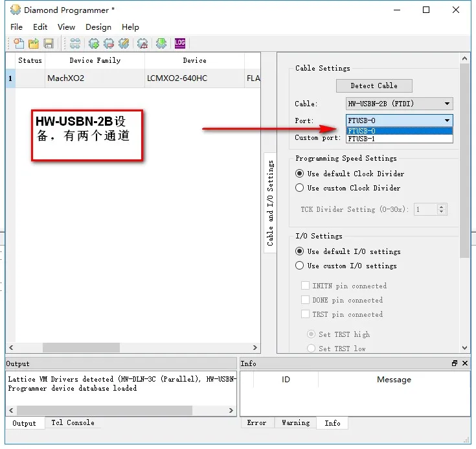Select Use default Clock Divider option
Viewport: 476px width, 449px height.
[300, 174]
